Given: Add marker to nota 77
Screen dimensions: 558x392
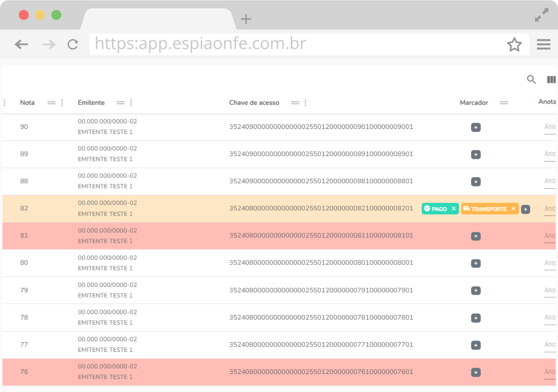Looking at the screenshot, I should (476, 345).
